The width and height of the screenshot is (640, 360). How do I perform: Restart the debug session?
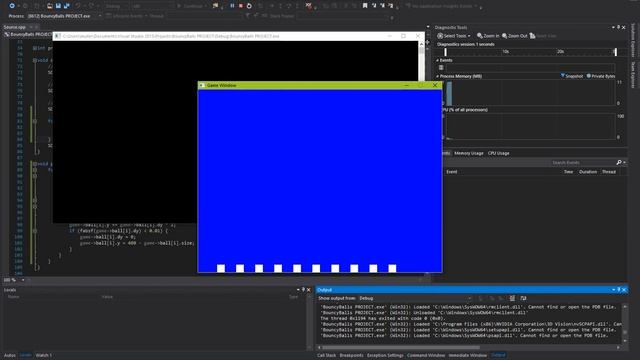coord(249,6)
